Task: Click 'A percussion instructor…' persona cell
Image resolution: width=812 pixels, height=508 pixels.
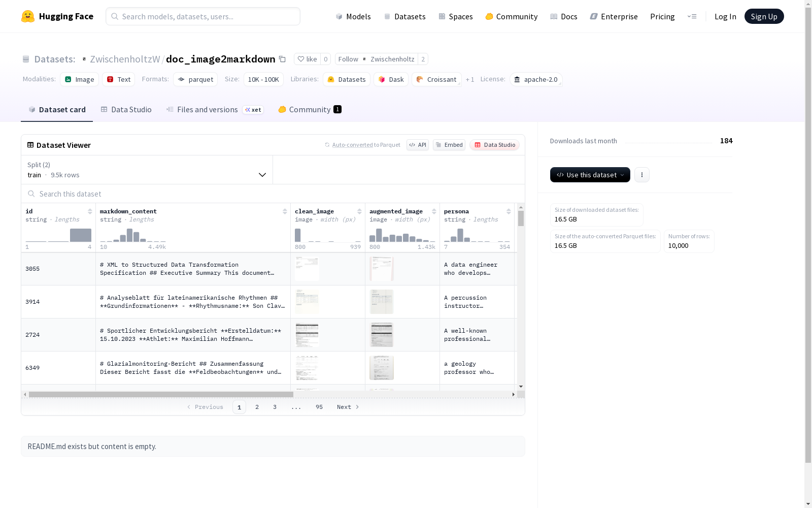Action: coord(477,302)
